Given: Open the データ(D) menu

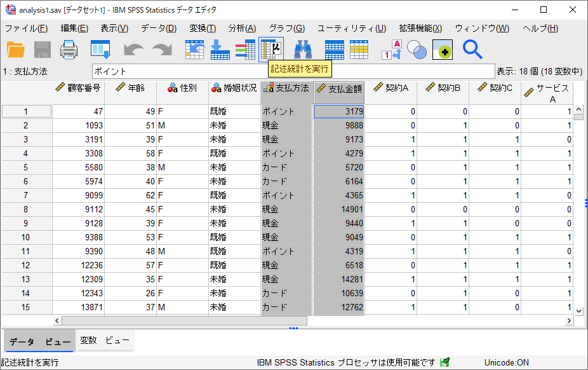Looking at the screenshot, I should [159, 29].
